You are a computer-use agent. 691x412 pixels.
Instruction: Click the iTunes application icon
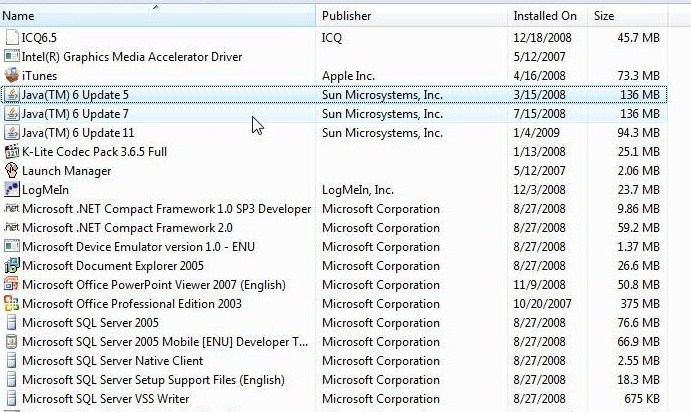click(12, 76)
